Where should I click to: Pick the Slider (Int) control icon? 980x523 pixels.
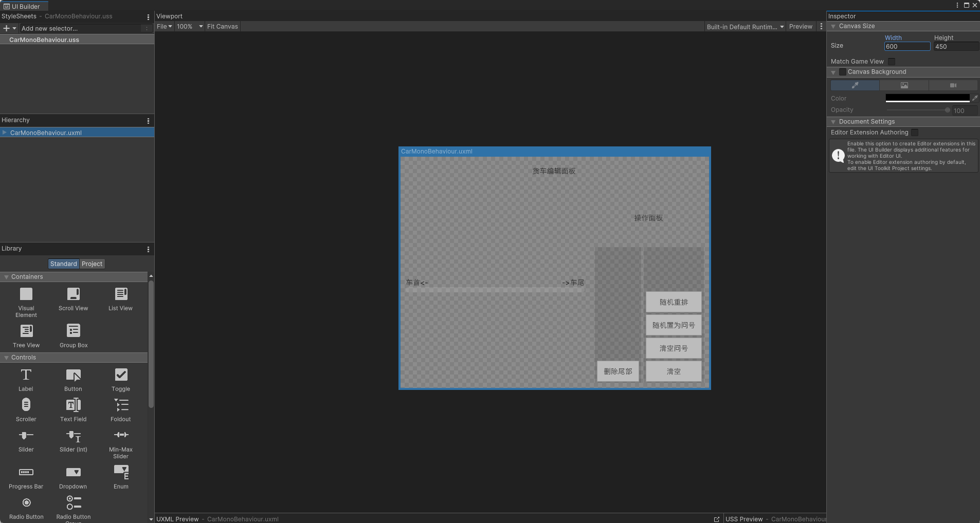click(74, 436)
